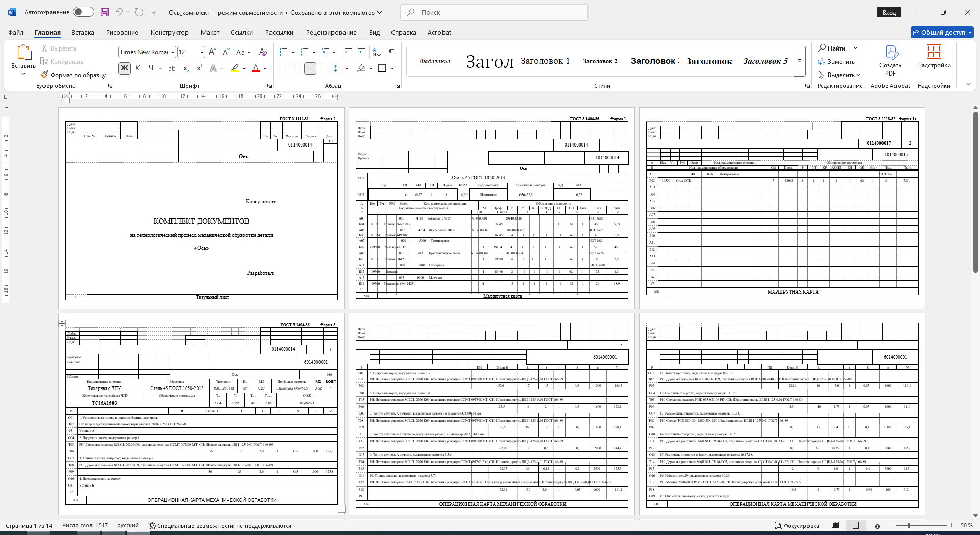
Task: Toggle bold formatting button Ж
Action: click(125, 68)
